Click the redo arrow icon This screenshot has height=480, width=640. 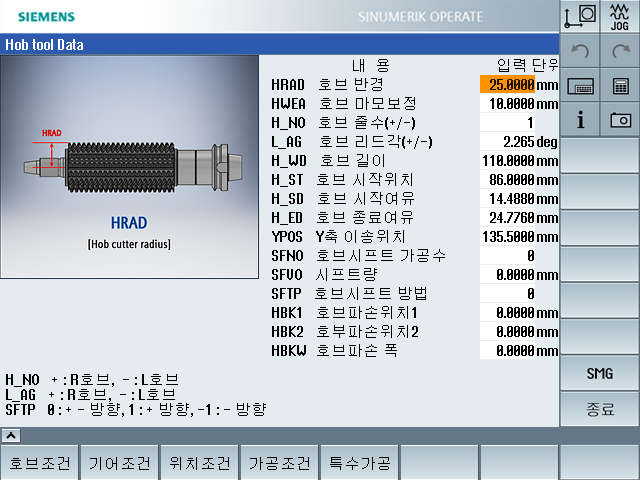click(x=620, y=51)
